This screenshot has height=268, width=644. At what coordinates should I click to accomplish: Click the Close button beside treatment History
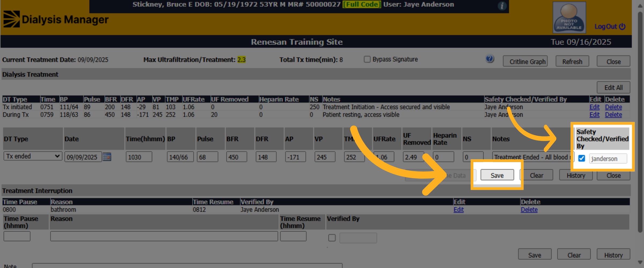click(613, 176)
